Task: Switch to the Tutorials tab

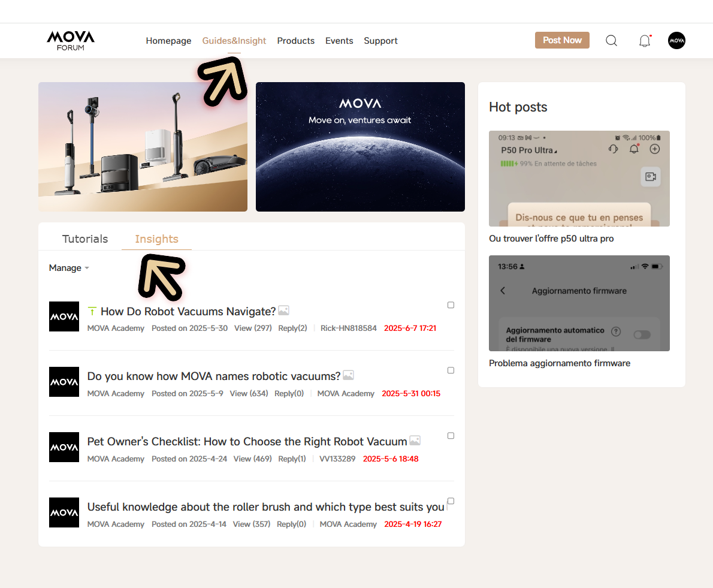Action: (x=85, y=239)
